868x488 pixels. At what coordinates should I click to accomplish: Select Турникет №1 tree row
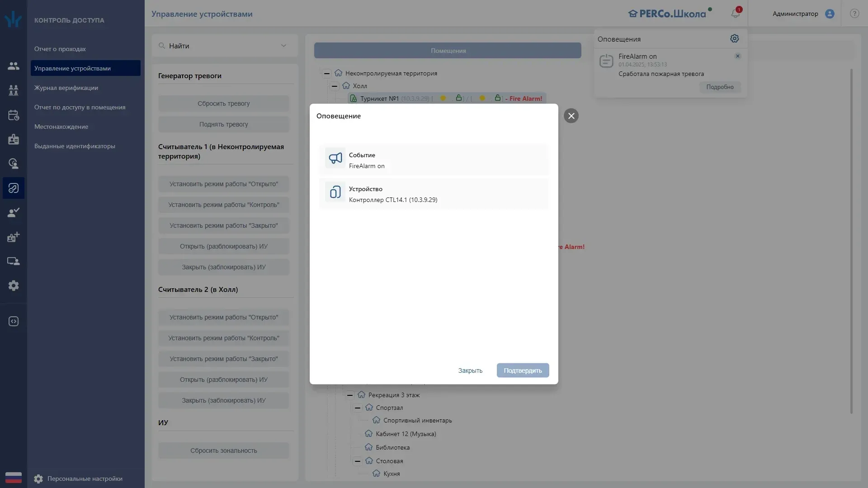[x=447, y=99]
